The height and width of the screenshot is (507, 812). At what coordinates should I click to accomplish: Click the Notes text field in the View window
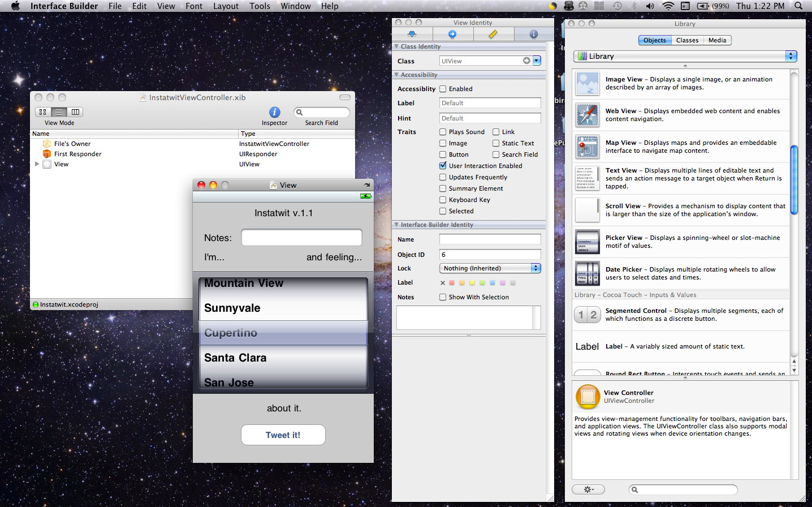[x=301, y=238]
